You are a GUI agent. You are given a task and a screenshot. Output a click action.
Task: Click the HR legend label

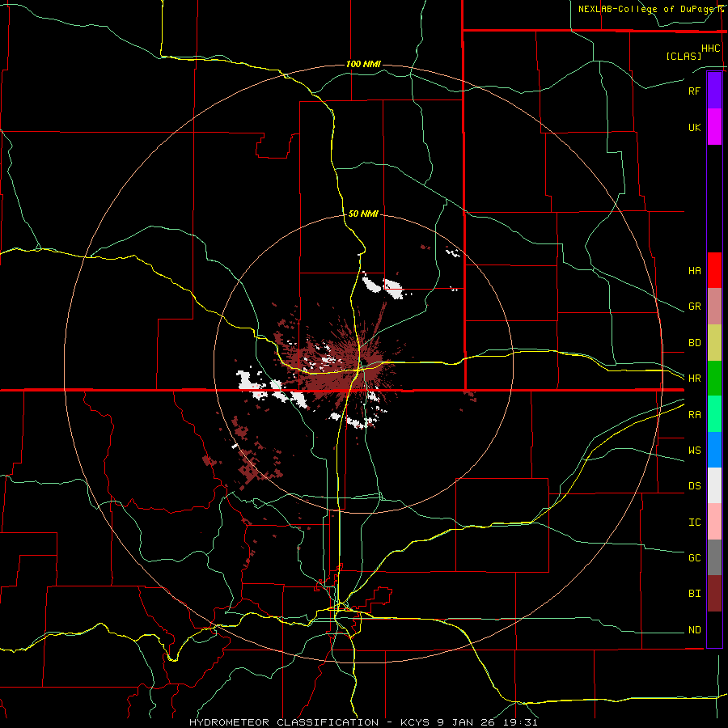point(694,379)
